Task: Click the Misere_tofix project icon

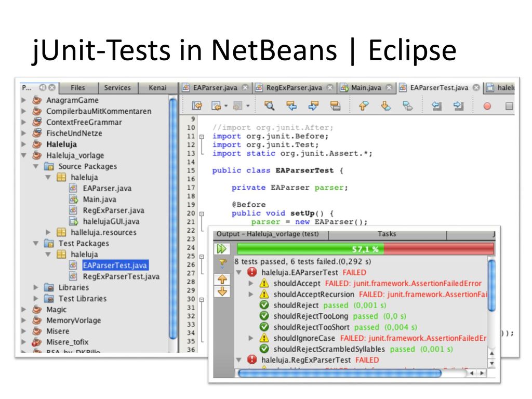Action: coord(37,342)
